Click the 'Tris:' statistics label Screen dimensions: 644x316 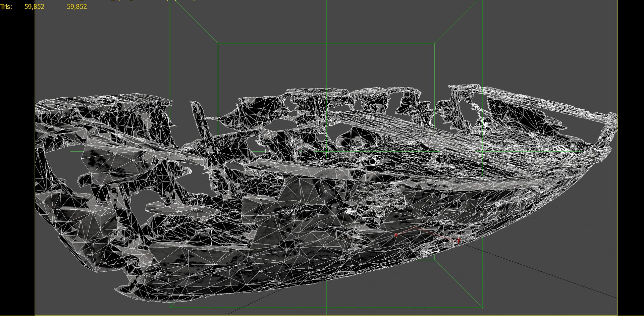click(6, 7)
